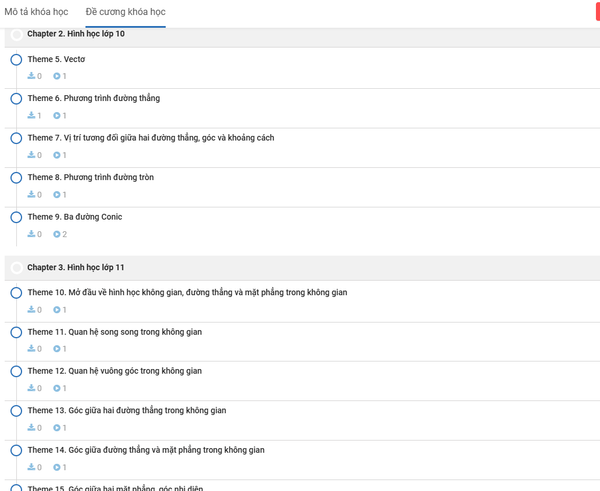
Task: Click download icon under Theme 10
Action: tap(31, 310)
